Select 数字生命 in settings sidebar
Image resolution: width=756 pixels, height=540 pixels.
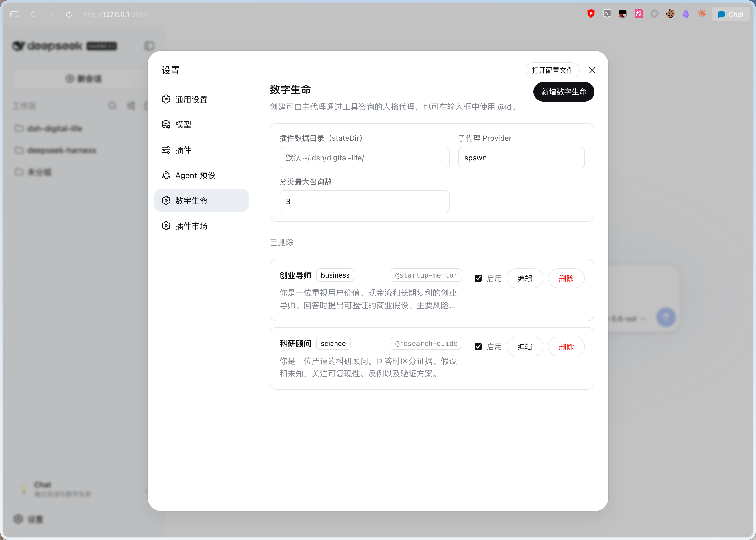[202, 200]
